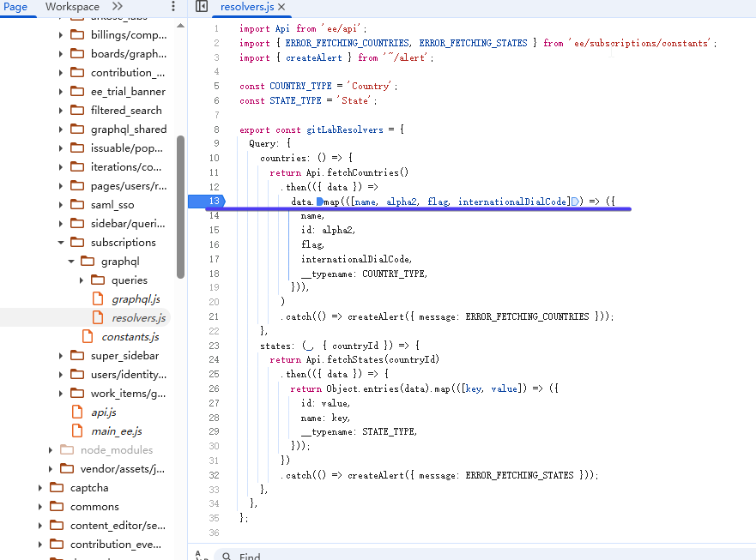
Task: Expand the pages/users/r... folder arrow
Action: click(60, 186)
